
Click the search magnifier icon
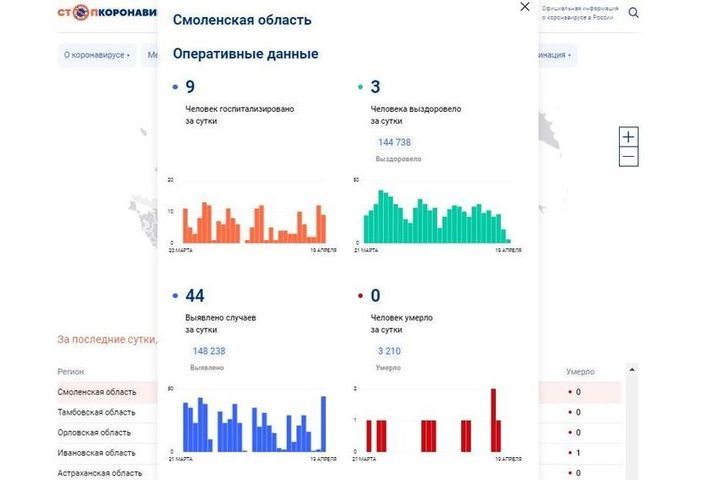click(633, 13)
